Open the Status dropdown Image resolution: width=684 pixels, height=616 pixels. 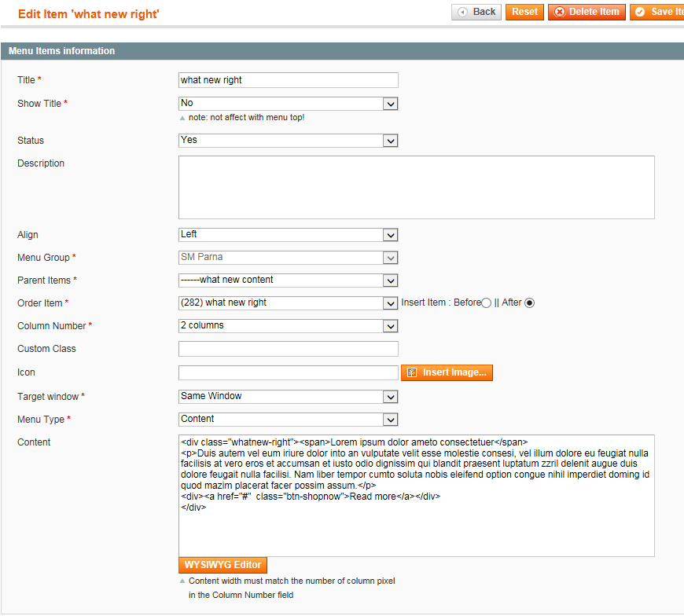click(x=288, y=141)
